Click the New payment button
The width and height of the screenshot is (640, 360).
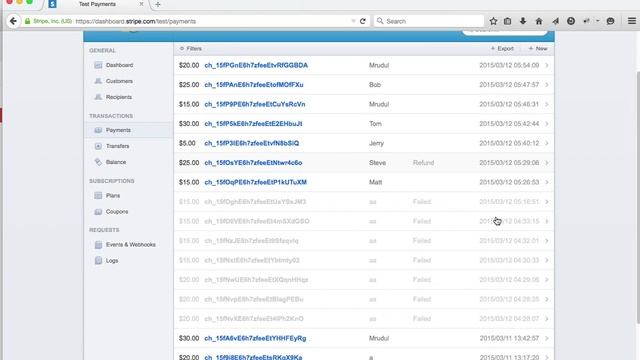(538, 49)
